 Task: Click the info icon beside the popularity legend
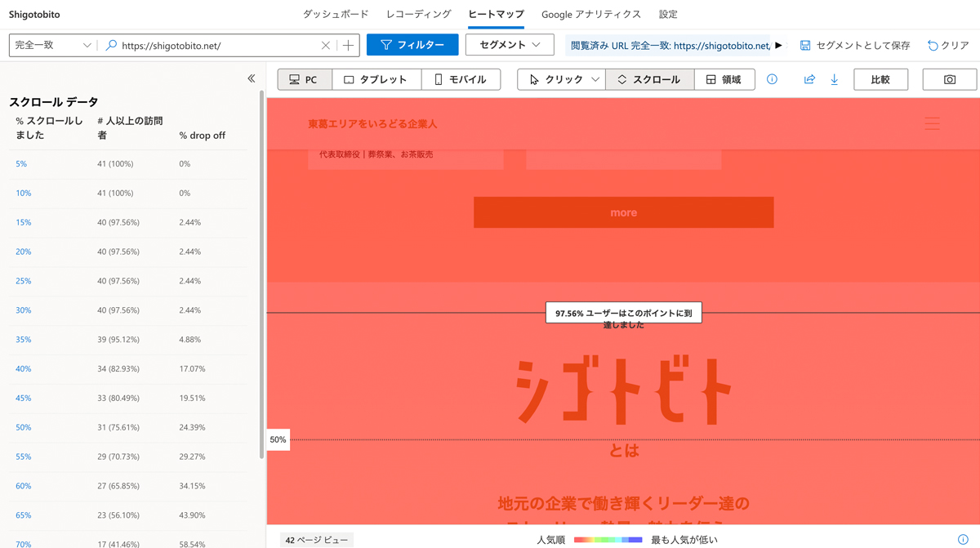[963, 540]
